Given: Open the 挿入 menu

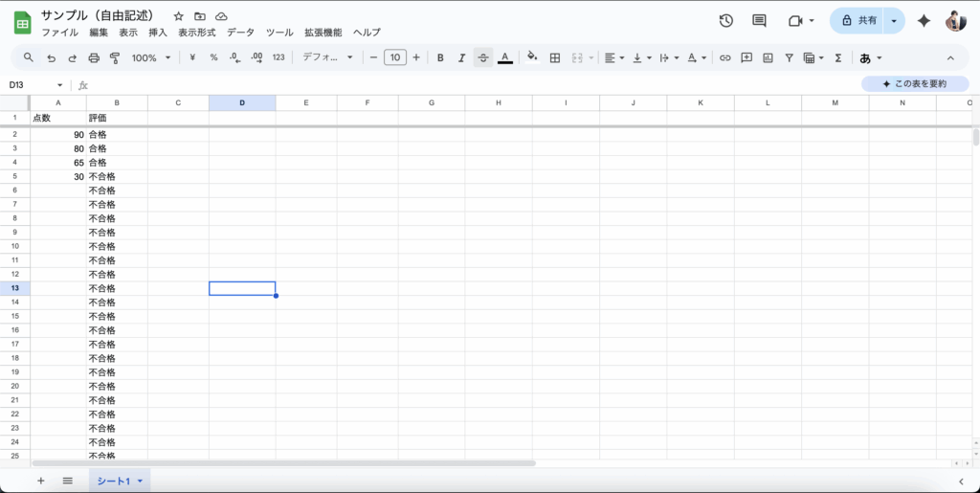Looking at the screenshot, I should (158, 33).
